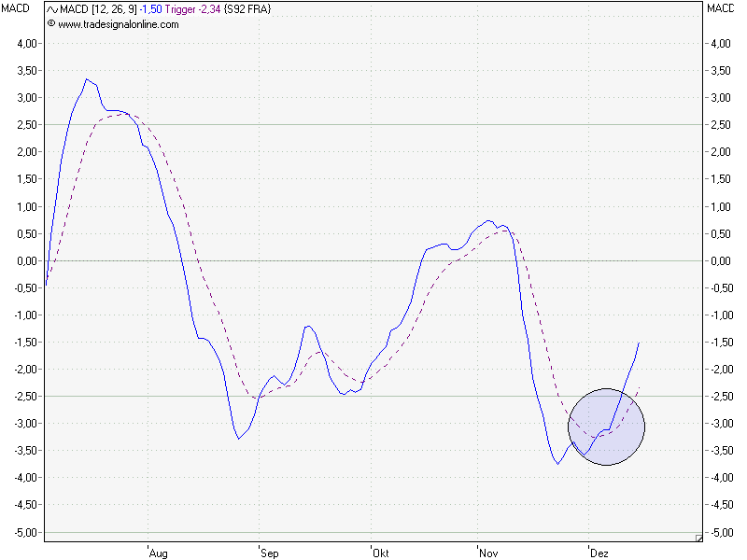
Task: Click the gray circle annotation near December
Action: click(x=606, y=427)
